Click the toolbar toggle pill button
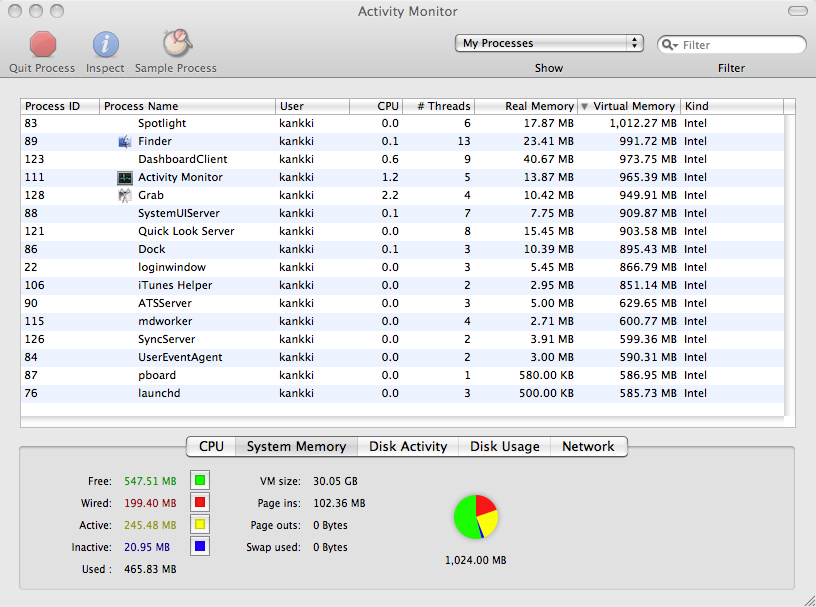This screenshot has width=816, height=607. (x=797, y=11)
